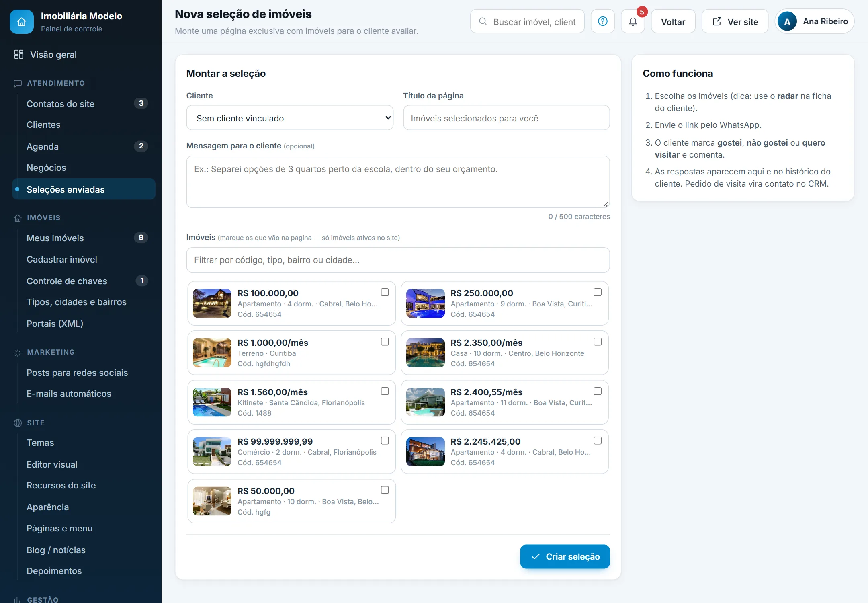868x603 pixels.
Task: Check the R$ 100.000,00 apartment checkbox
Action: (385, 292)
